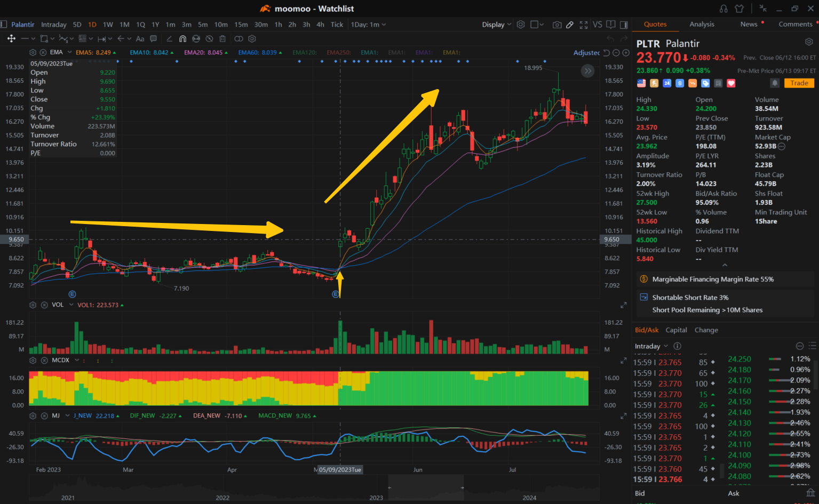Take a chart snapshot with camera icon
This screenshot has width=819, height=504.
coord(557,25)
